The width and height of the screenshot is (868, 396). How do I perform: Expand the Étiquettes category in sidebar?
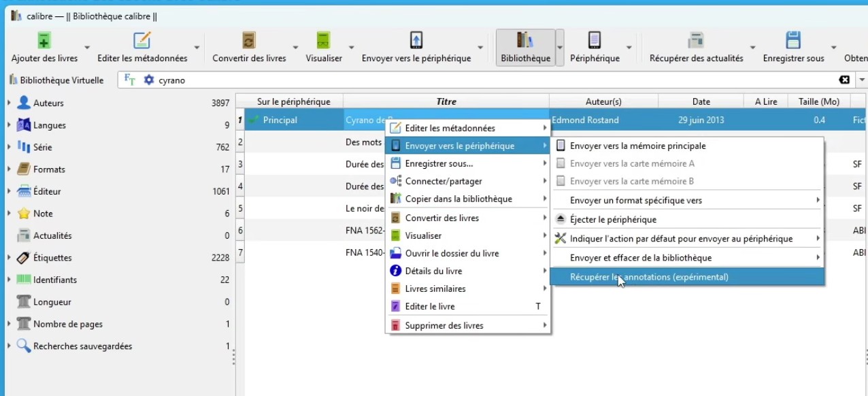tap(9, 258)
